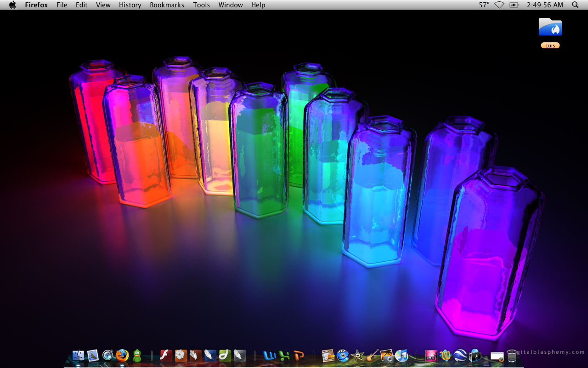588x368 pixels.
Task: Launch the blue feather Photoshop icon
Action: click(210, 356)
